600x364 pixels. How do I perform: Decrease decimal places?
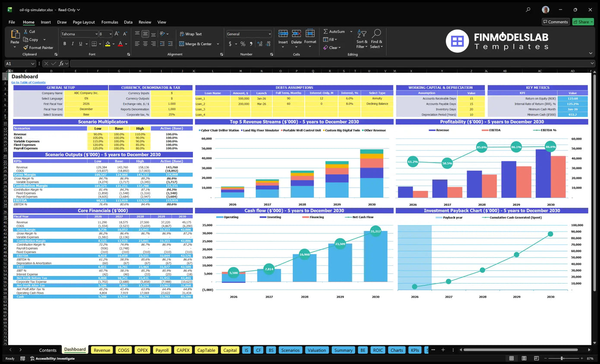coord(267,44)
